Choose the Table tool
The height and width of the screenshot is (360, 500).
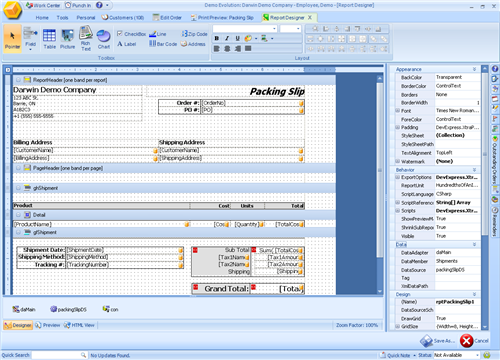point(49,38)
